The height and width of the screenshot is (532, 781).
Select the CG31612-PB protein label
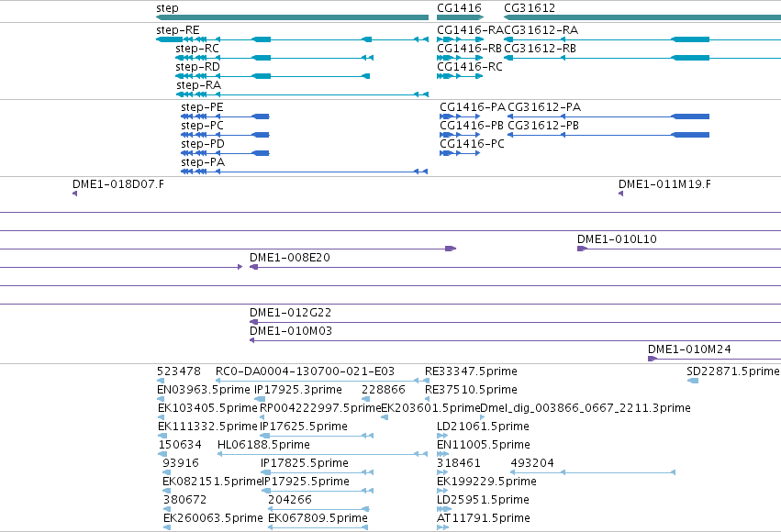(543, 126)
